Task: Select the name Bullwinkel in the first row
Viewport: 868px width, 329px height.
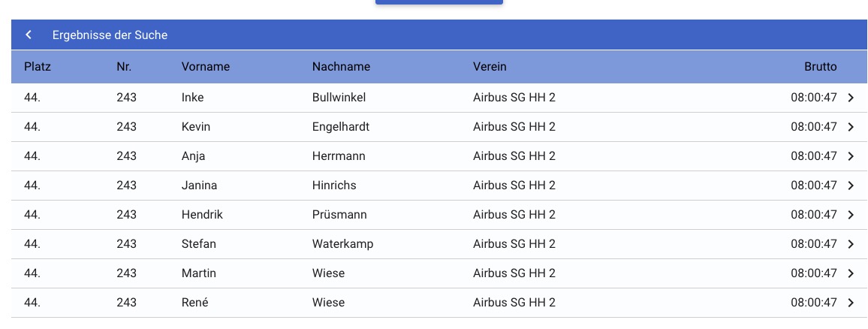Action: [339, 98]
